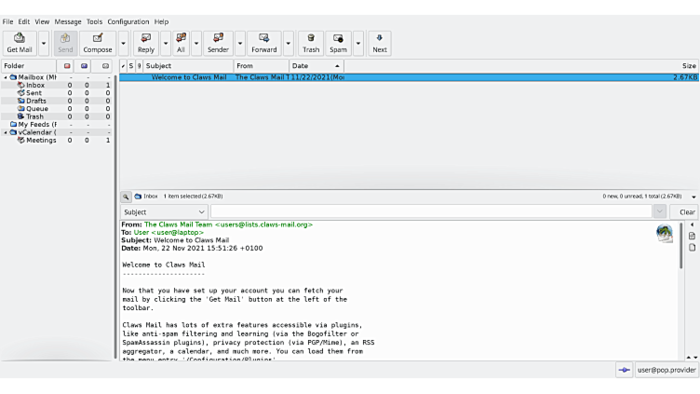Image resolution: width=700 pixels, height=394 pixels.
Task: Click the Reply All toolbar icon
Action: pos(181,43)
